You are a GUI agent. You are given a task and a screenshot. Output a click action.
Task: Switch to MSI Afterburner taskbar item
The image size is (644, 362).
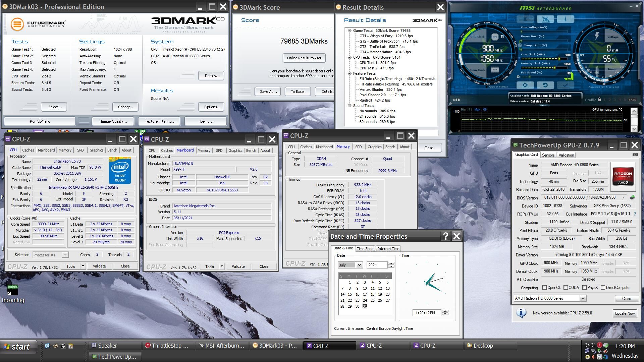tap(223, 346)
